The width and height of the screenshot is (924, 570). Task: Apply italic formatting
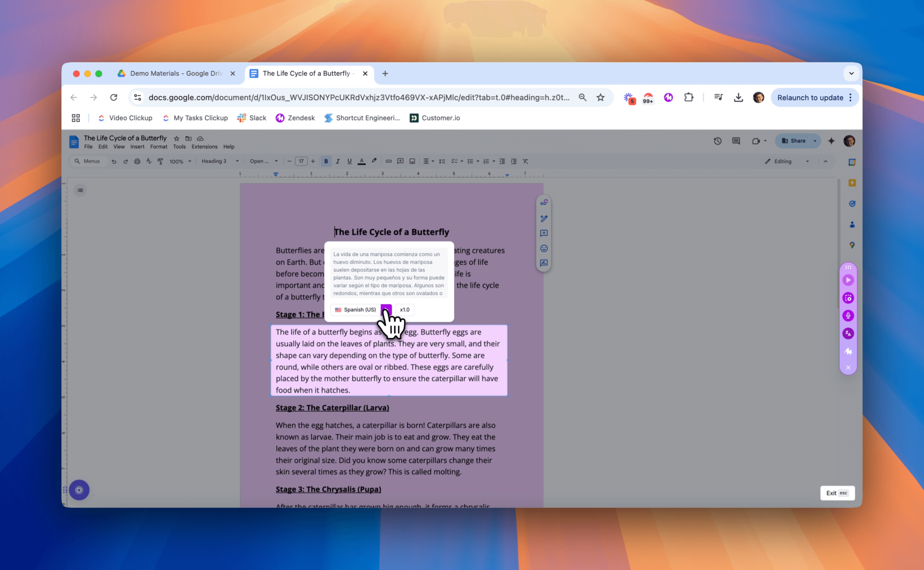[x=337, y=161]
